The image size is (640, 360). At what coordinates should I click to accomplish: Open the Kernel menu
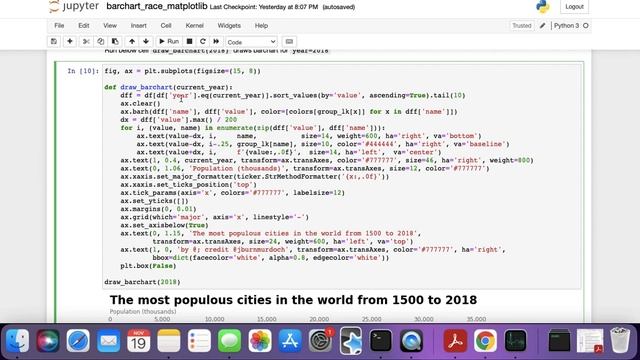coord(195,25)
